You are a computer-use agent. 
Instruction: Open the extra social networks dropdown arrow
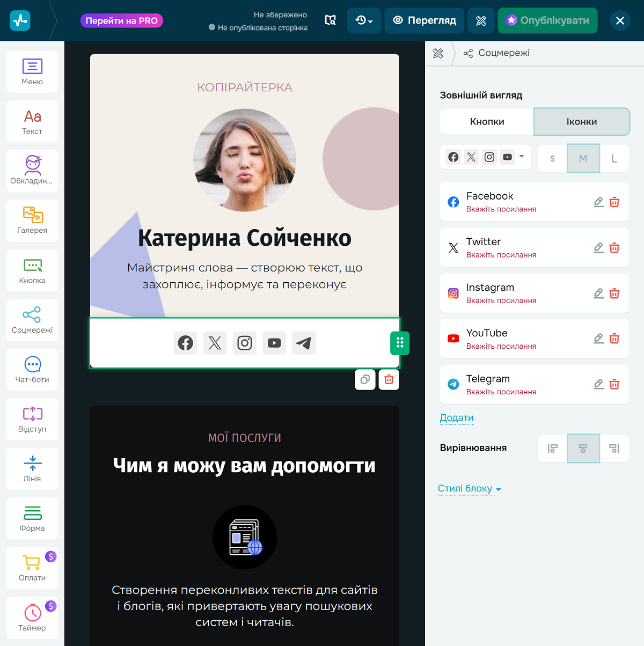[521, 157]
